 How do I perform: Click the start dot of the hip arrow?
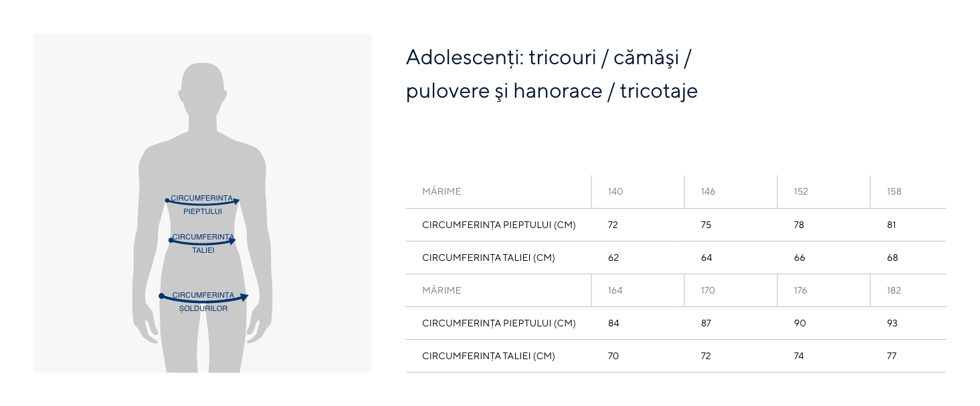point(162,296)
